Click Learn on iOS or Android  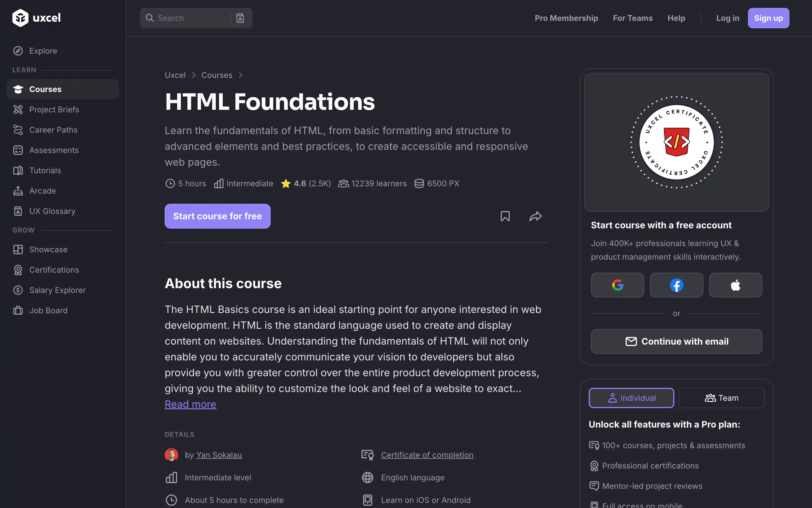(x=426, y=500)
